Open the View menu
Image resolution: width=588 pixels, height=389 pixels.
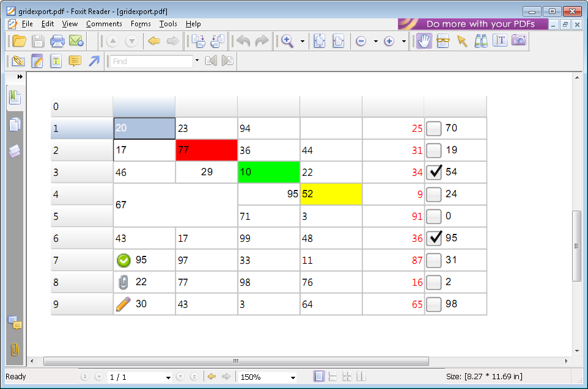pyautogui.click(x=70, y=24)
